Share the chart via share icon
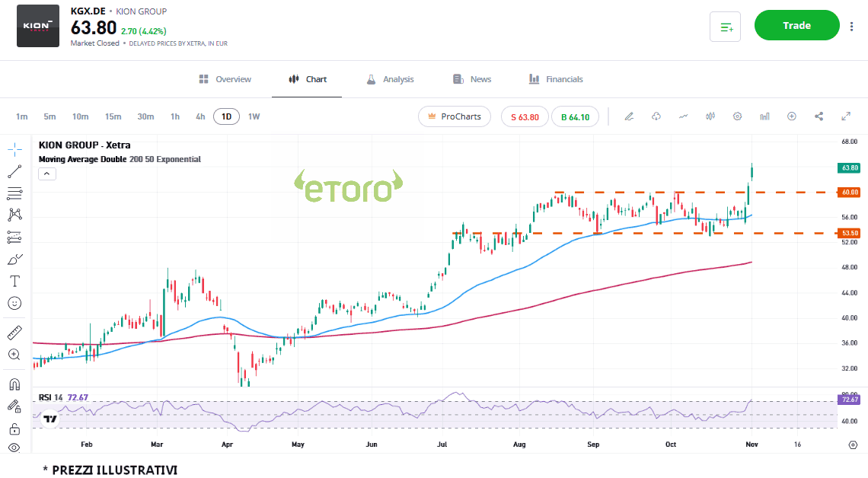 (819, 116)
